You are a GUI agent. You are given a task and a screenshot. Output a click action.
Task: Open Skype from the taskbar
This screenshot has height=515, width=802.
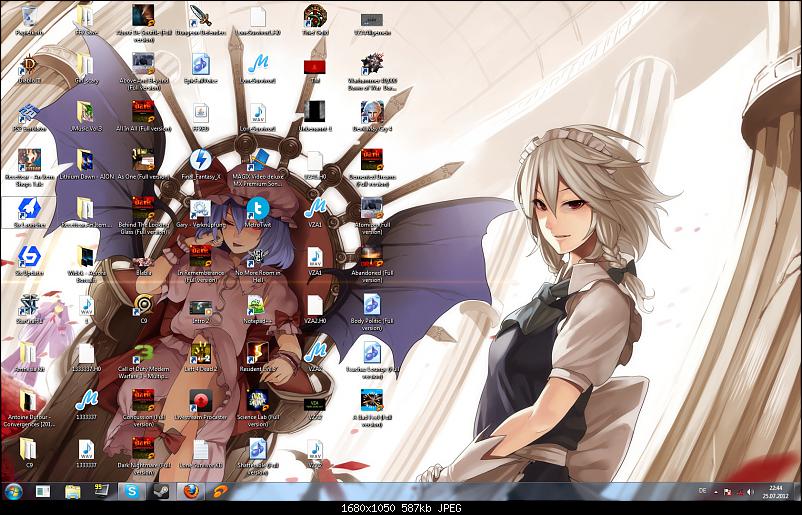click(x=131, y=492)
